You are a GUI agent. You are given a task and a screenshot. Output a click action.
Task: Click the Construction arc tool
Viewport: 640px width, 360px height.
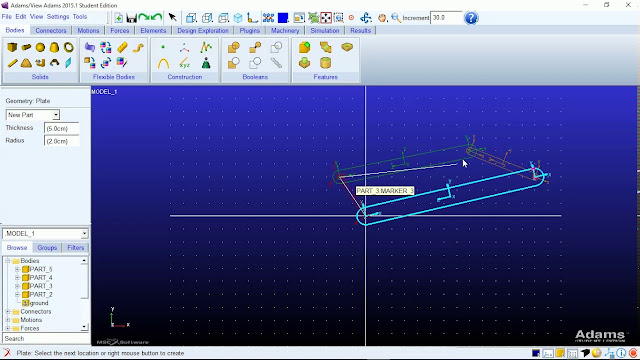point(163,63)
